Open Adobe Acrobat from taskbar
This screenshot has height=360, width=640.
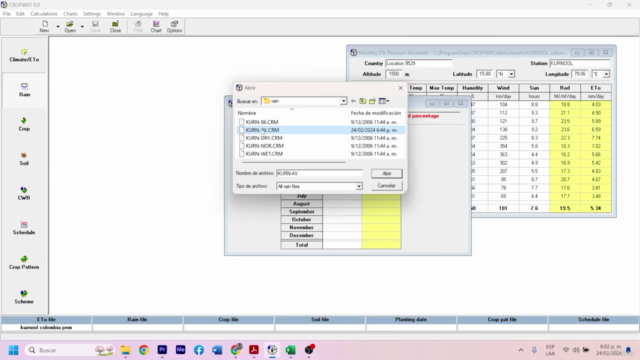coord(254,350)
